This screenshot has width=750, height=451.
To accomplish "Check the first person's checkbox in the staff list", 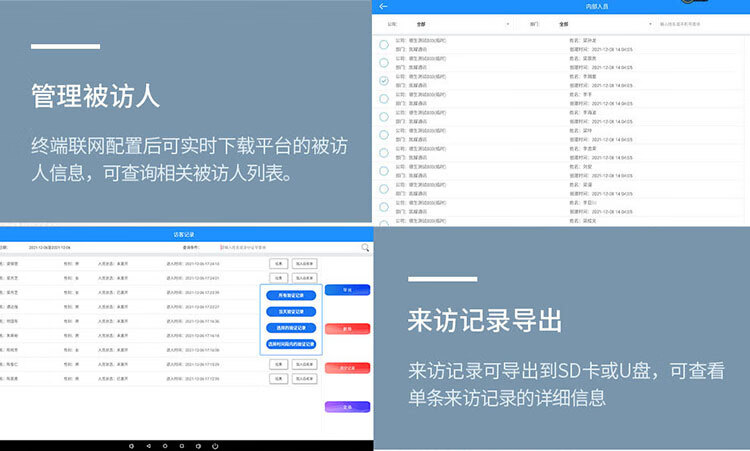I will (384, 44).
